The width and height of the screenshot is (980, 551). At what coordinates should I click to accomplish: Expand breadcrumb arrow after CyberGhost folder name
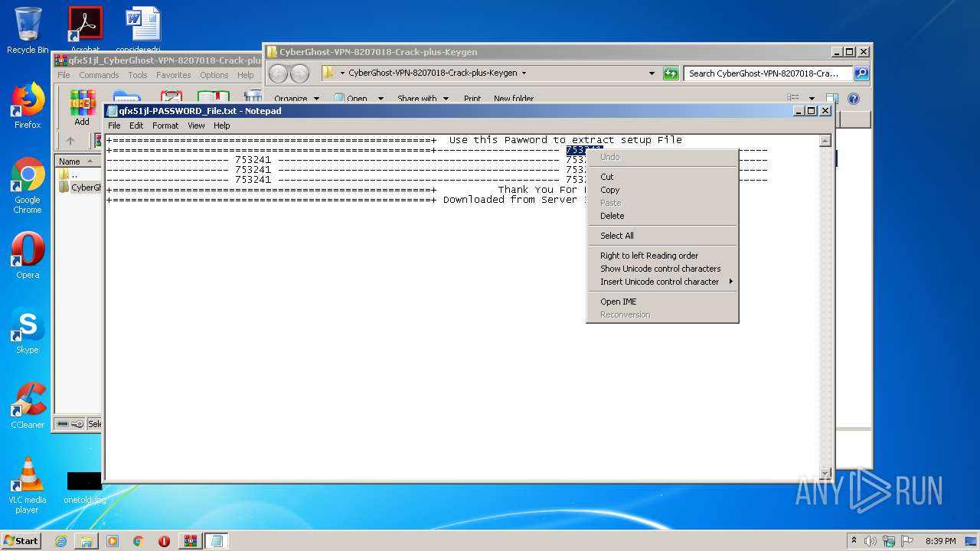pos(524,73)
